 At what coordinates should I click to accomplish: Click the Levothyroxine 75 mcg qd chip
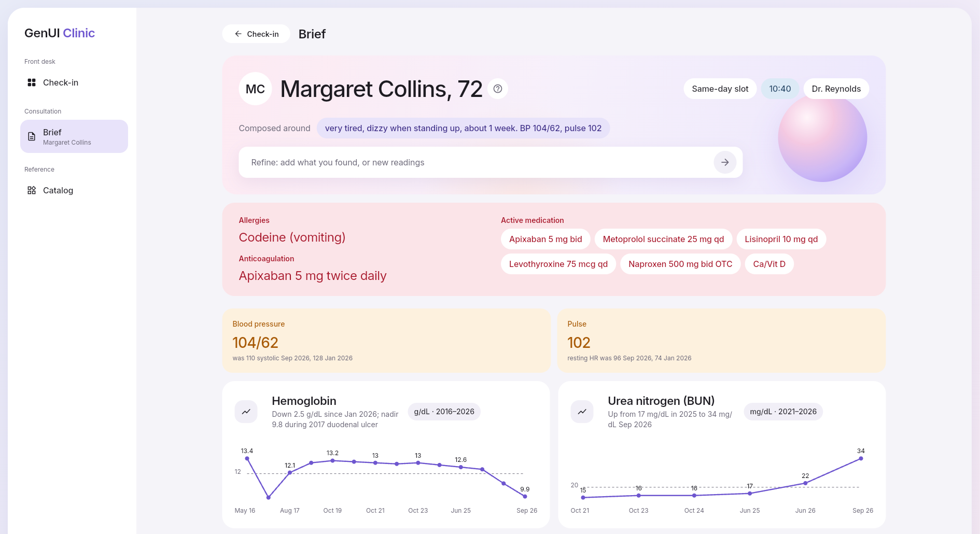[558, 264]
